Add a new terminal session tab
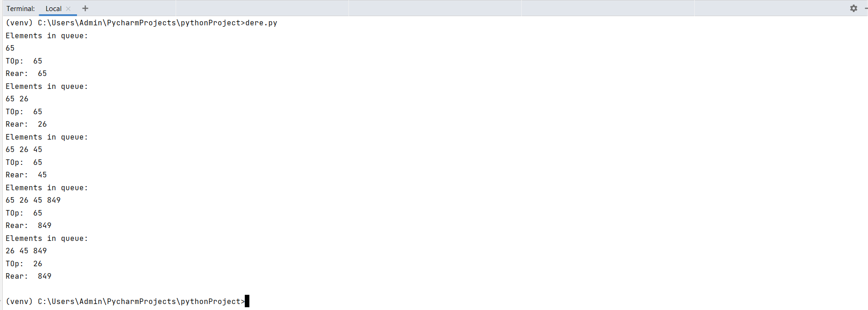 tap(85, 8)
